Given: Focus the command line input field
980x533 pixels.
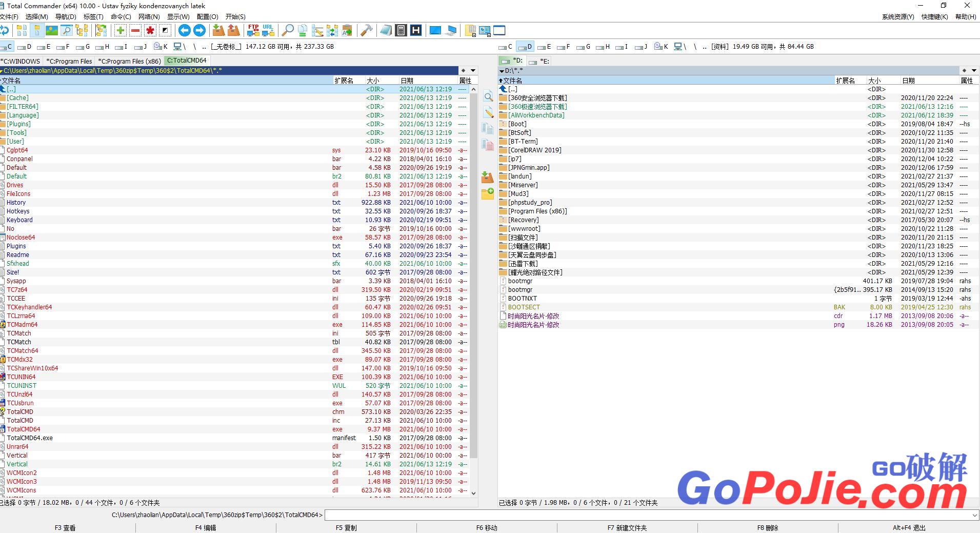Looking at the screenshot, I should tap(647, 515).
